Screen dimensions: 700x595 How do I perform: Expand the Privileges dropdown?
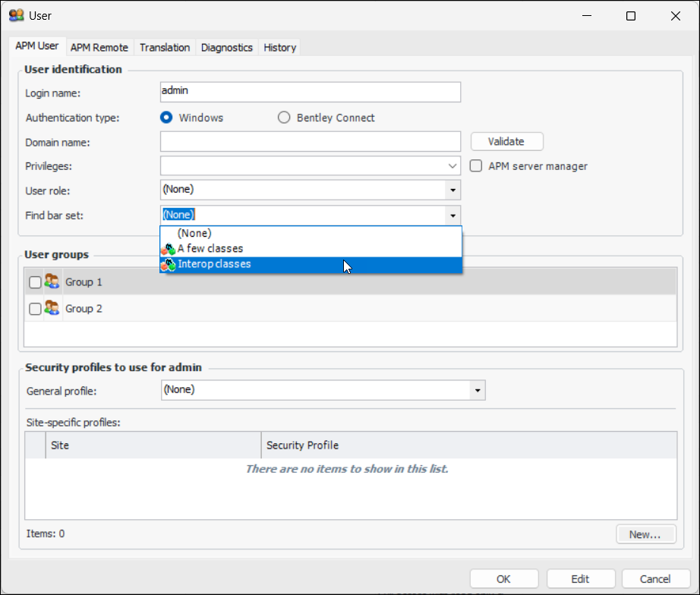click(452, 166)
